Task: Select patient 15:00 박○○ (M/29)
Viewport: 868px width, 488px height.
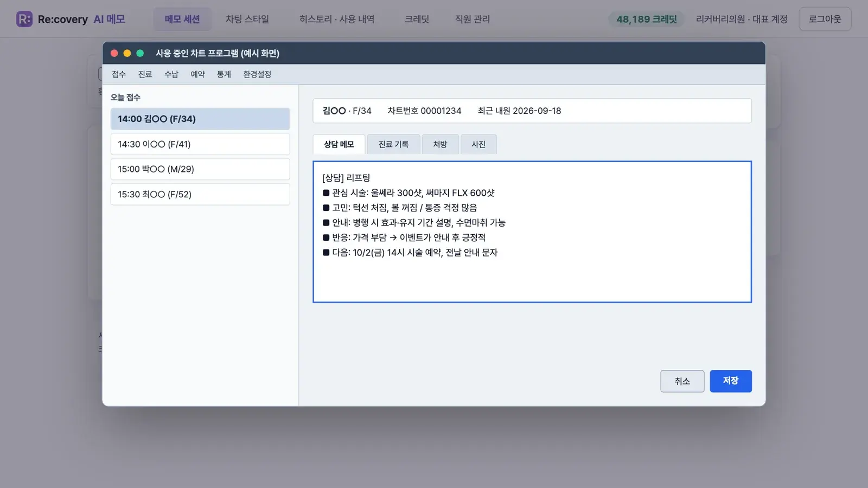Action: coord(200,169)
